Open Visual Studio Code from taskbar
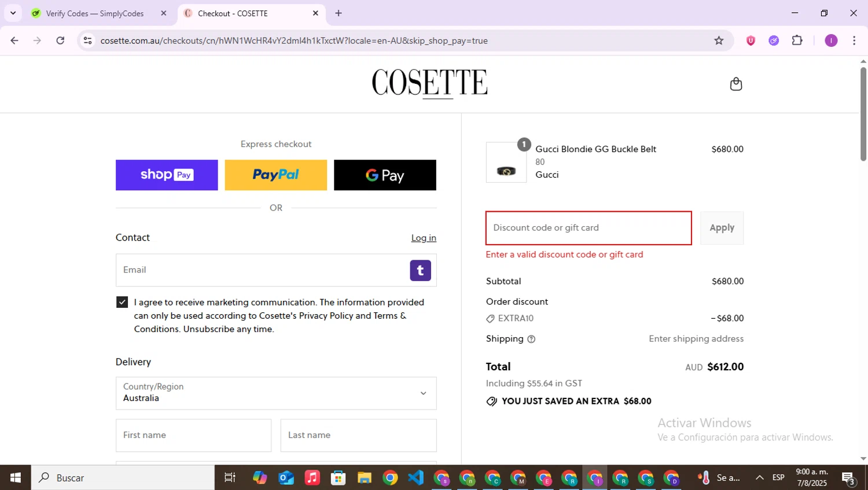The image size is (868, 490). [x=415, y=478]
